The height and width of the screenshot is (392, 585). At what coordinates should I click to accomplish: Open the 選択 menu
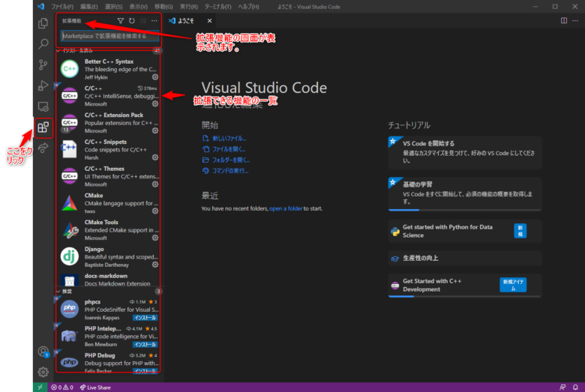113,7
